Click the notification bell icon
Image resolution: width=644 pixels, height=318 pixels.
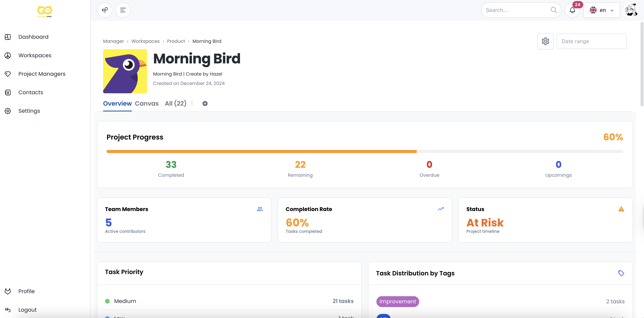pyautogui.click(x=572, y=10)
